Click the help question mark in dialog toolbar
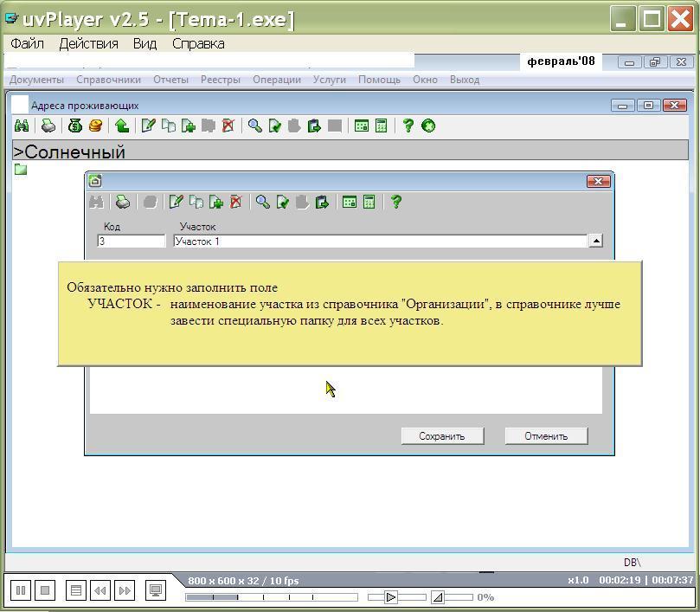Screen dimensions: 700x612 [x=396, y=203]
